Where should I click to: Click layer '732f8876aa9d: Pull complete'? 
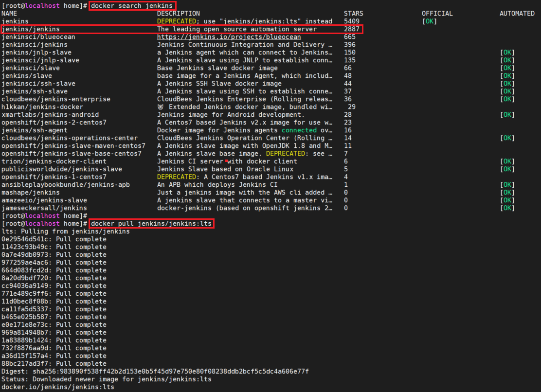pos(54,348)
